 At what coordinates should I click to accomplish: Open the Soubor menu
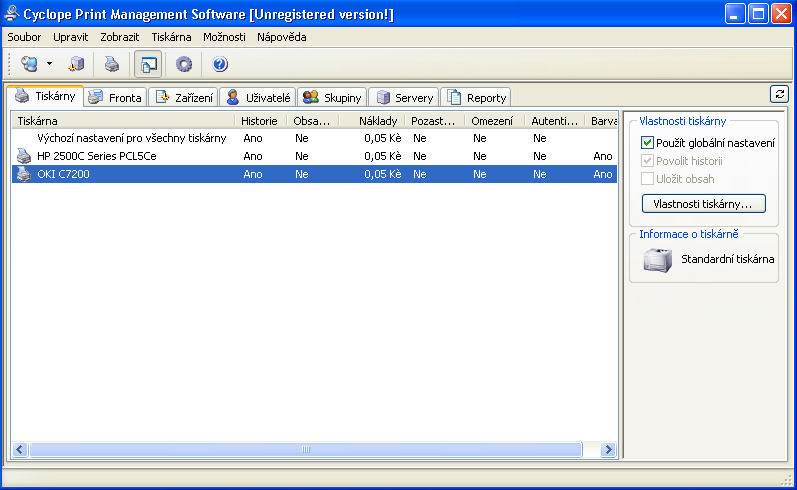point(24,37)
